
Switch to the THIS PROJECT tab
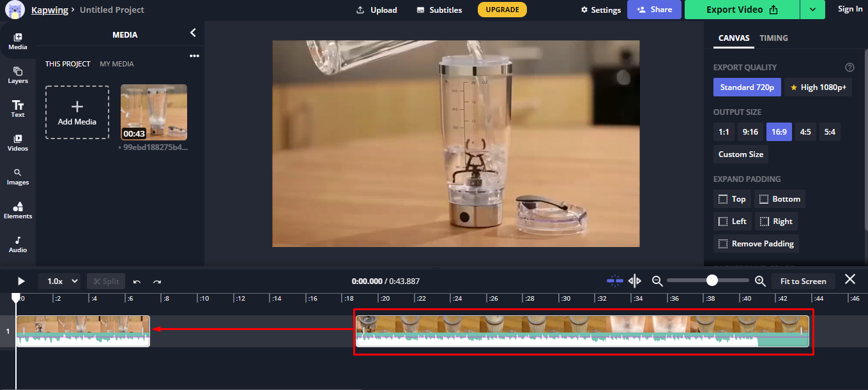click(x=66, y=64)
